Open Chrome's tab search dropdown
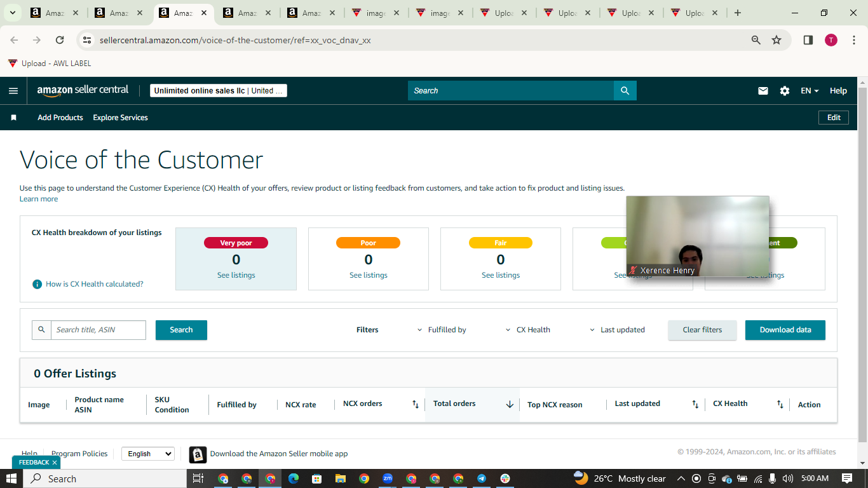 (x=12, y=13)
